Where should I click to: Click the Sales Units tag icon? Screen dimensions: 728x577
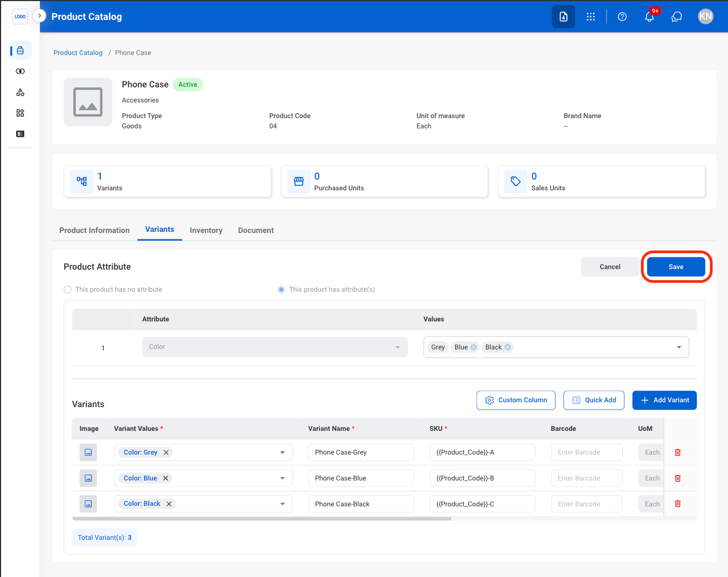pos(516,181)
